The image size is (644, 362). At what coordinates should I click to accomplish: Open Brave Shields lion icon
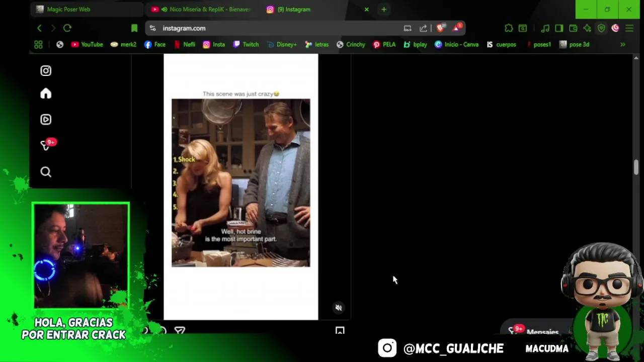pos(441,28)
